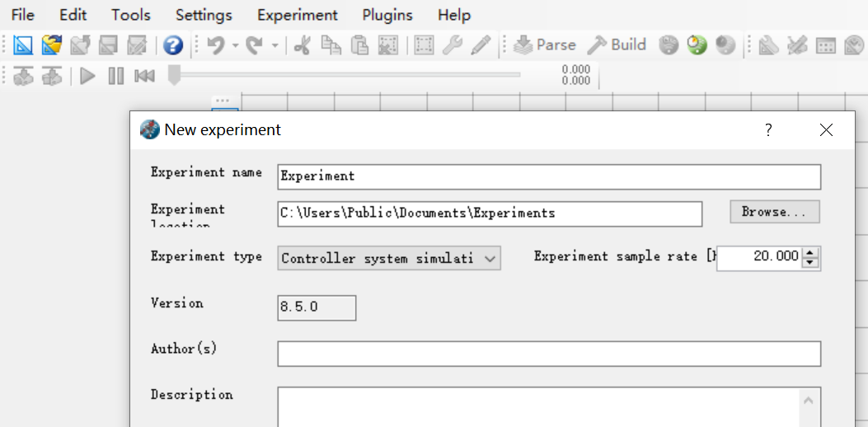Click the Pause button

tap(115, 75)
